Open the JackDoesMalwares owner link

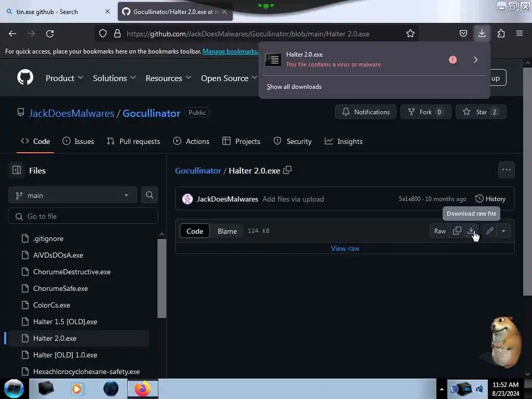(x=72, y=113)
